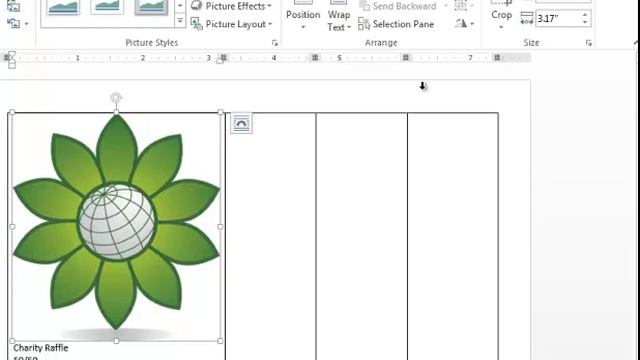
Task: Open the Size dialog launcher
Action: 589,43
